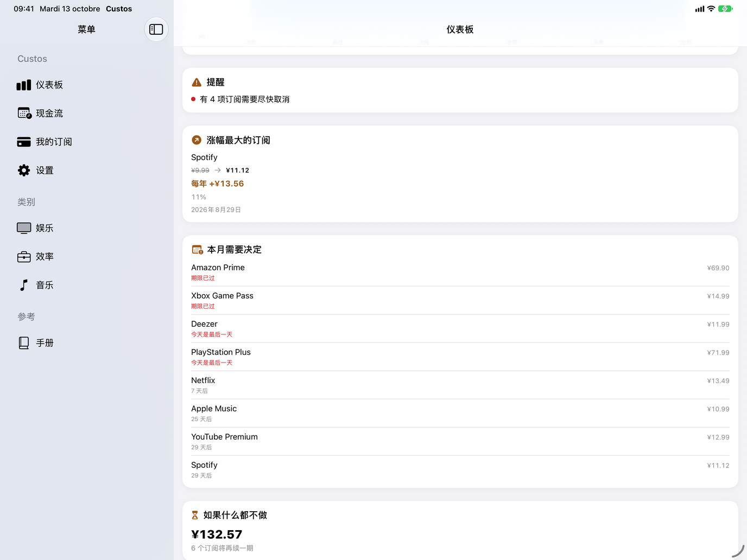The height and width of the screenshot is (560, 747).
Task: Toggle the sidebar panel button
Action: 156,29
